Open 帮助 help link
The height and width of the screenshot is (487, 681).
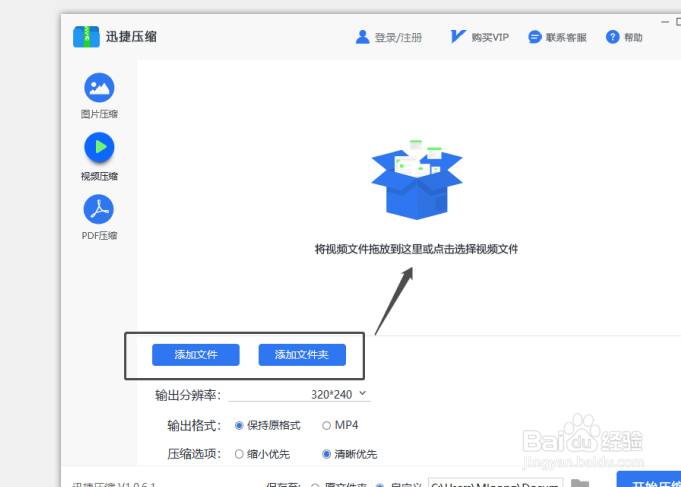633,38
